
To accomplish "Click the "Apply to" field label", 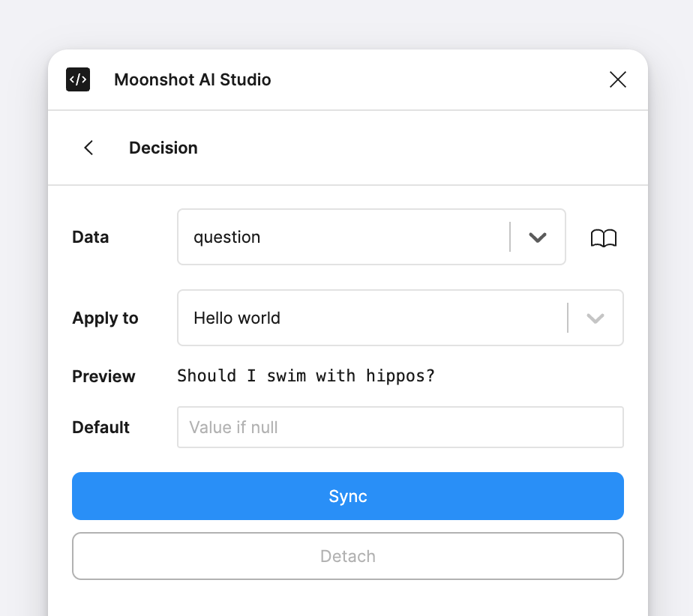I will [106, 318].
